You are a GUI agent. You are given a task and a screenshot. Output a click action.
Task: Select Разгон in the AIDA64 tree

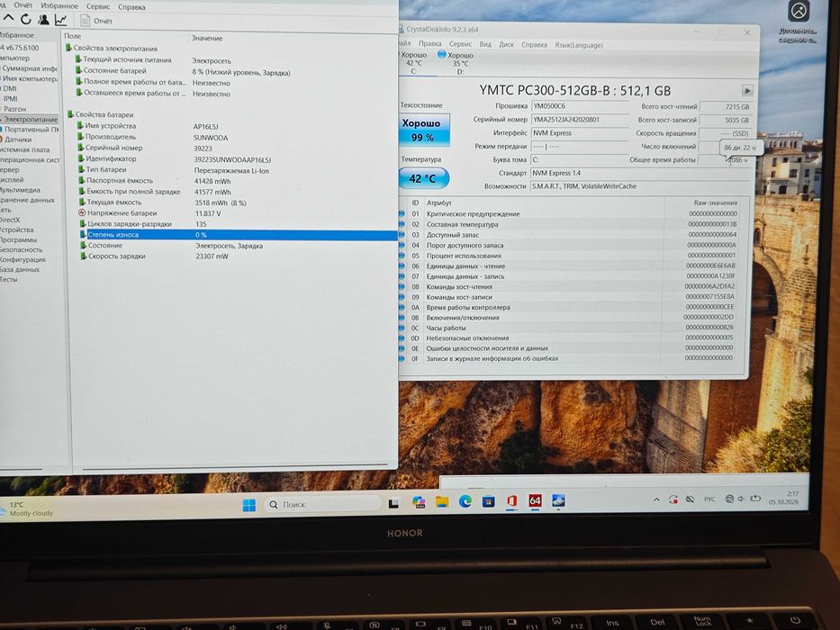[15, 109]
